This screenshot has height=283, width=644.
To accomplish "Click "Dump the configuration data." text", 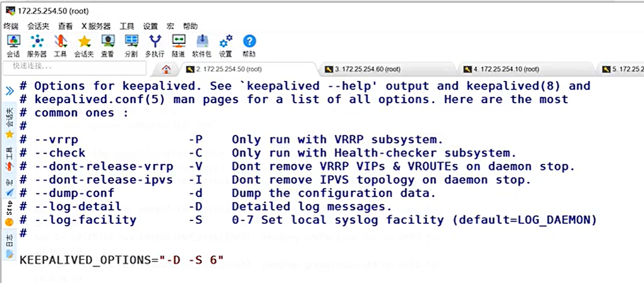I will coord(334,193).
